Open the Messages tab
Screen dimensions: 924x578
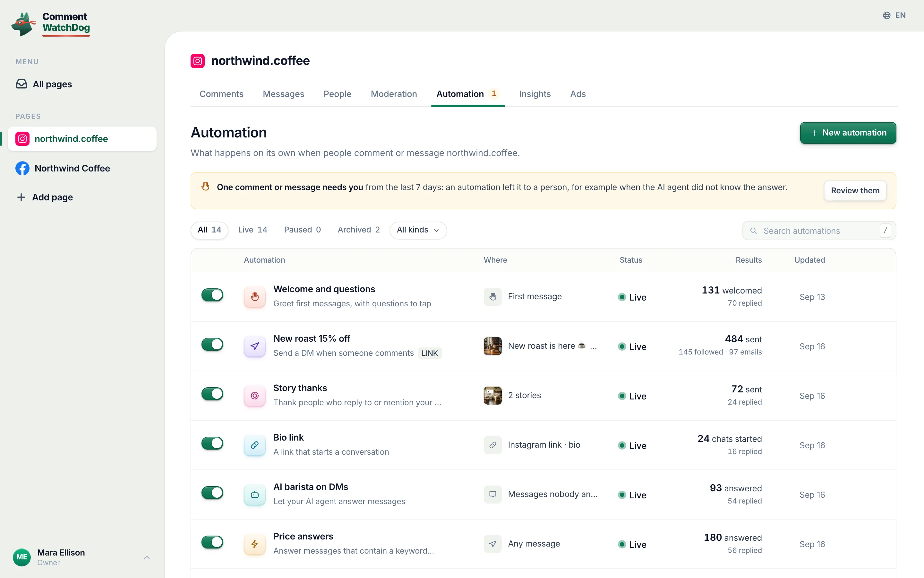pyautogui.click(x=283, y=94)
